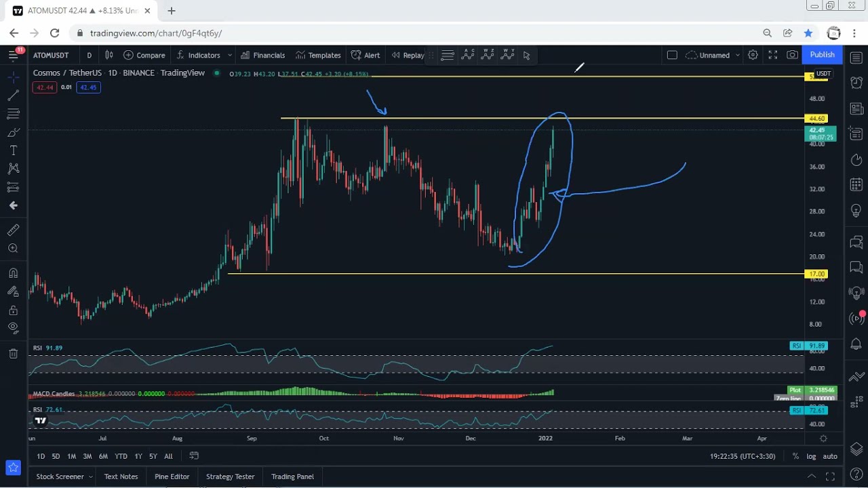Select the horizontal line favorite tool
Viewport: 868px width, 488px height.
point(448,55)
